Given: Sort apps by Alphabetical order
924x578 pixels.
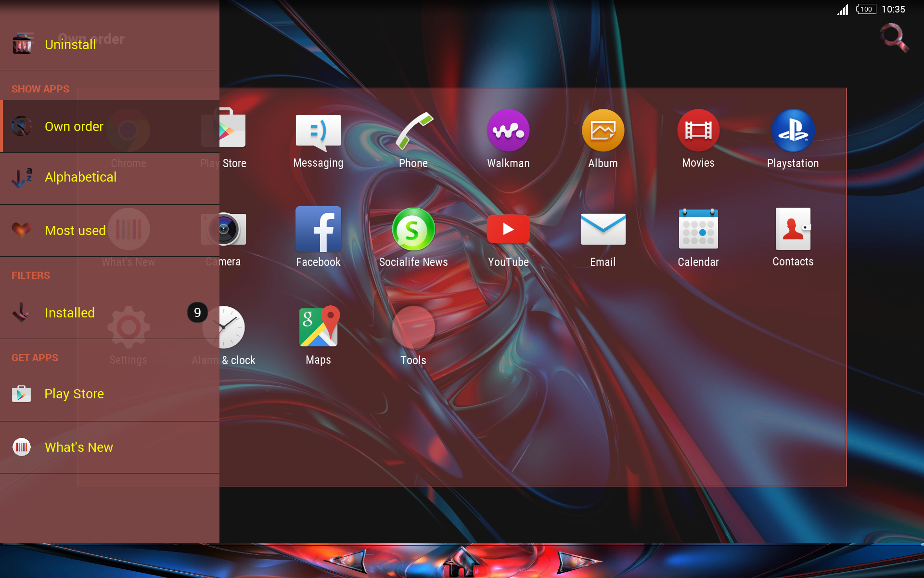Looking at the screenshot, I should [110, 177].
